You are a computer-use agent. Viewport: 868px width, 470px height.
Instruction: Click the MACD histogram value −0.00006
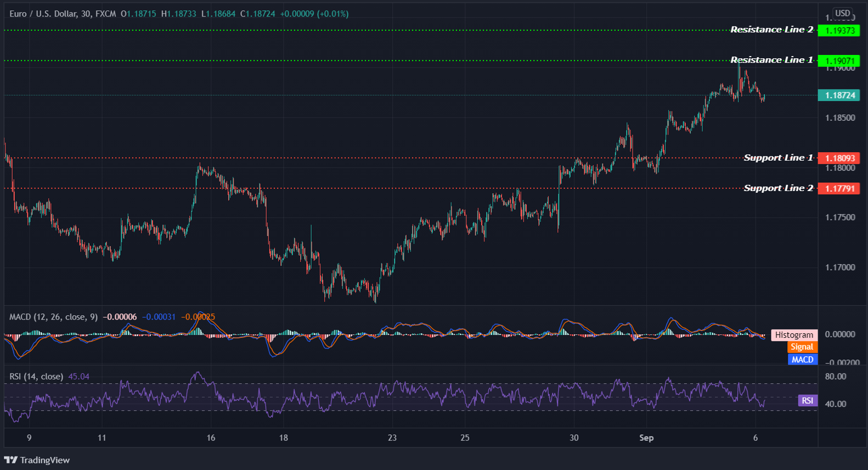click(120, 317)
